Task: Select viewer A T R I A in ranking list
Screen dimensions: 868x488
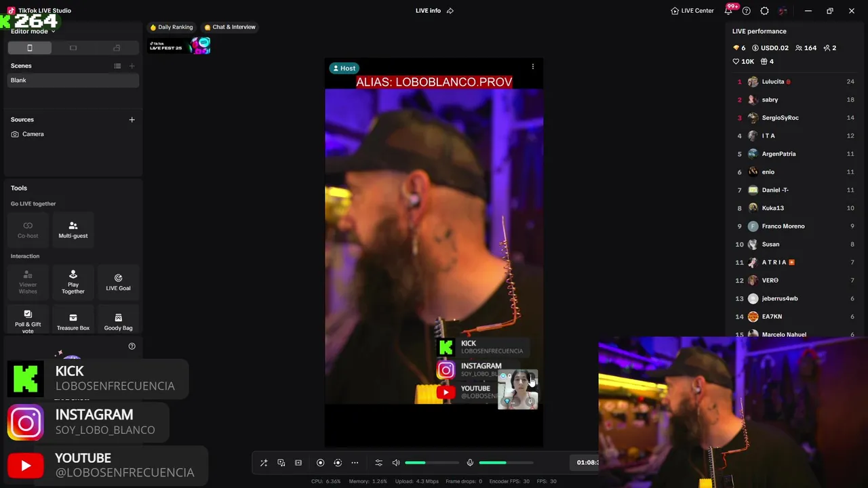Action: point(795,262)
